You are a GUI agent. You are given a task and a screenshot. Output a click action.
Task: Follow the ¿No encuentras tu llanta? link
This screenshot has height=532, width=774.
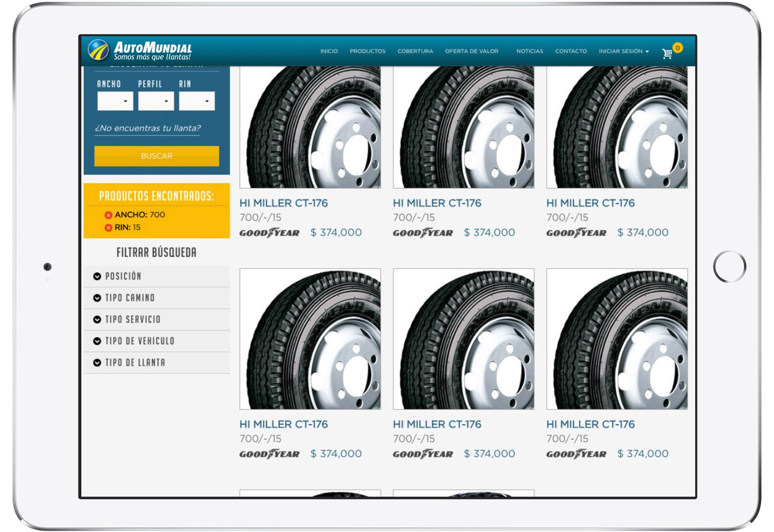[x=148, y=128]
